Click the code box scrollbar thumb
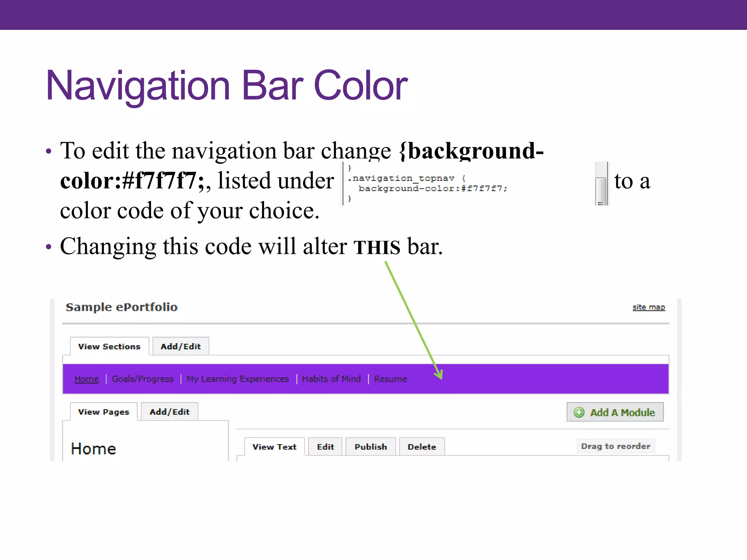The width and height of the screenshot is (747, 560). tap(601, 191)
